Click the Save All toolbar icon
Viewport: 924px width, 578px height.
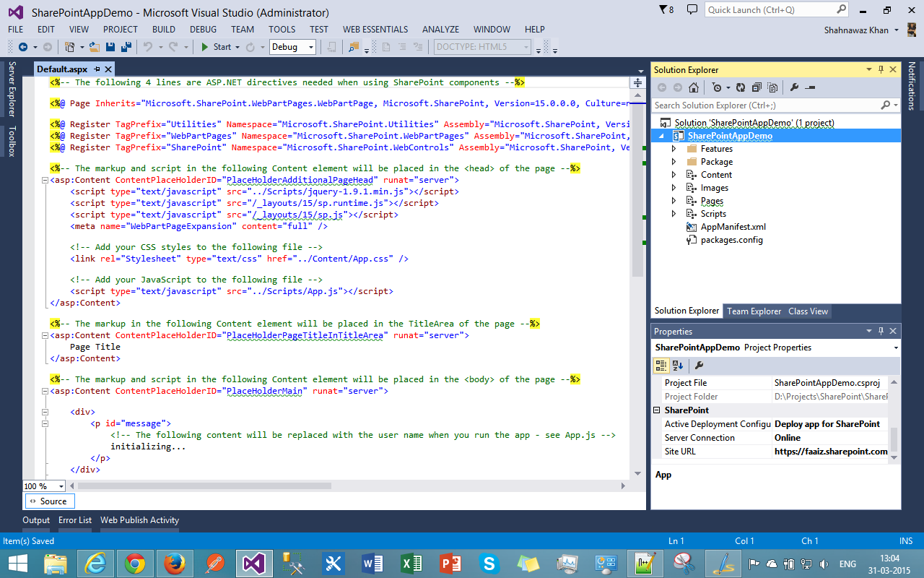click(126, 47)
